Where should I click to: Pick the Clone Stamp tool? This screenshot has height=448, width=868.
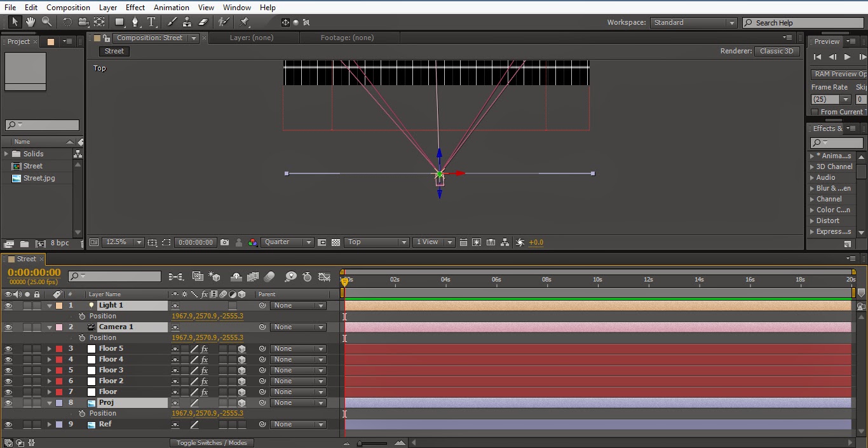coord(187,21)
